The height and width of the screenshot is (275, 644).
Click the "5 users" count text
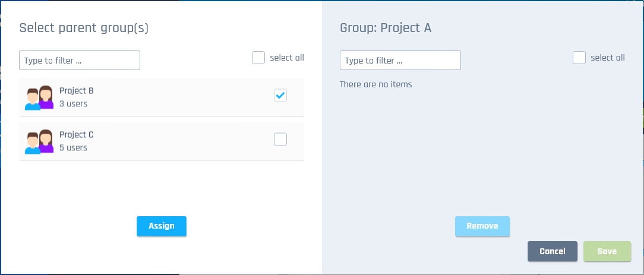coord(73,148)
